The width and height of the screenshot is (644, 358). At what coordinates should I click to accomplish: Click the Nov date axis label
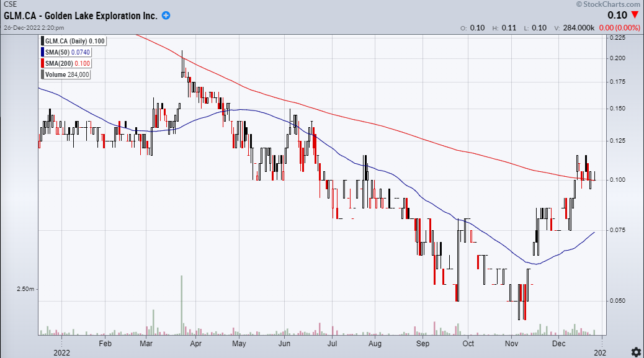[511, 344]
